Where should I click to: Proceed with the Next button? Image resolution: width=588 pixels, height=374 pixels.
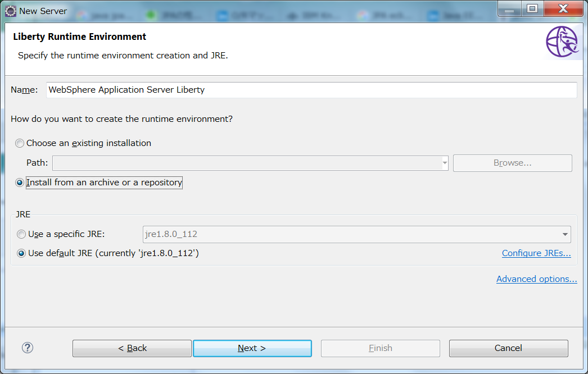[252, 348]
